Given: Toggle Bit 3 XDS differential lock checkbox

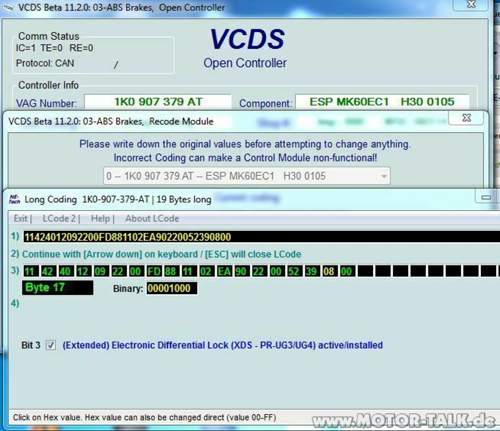Looking at the screenshot, I should (x=51, y=345).
